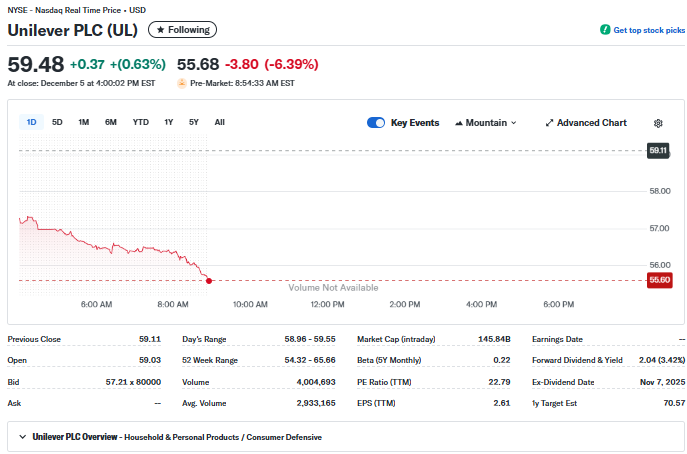Click the 59.11 previous close chart label

[x=658, y=150]
